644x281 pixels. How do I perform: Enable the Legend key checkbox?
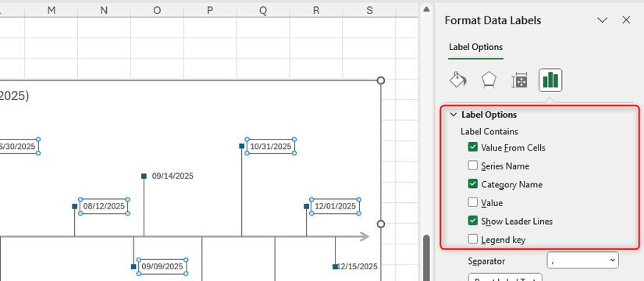473,239
